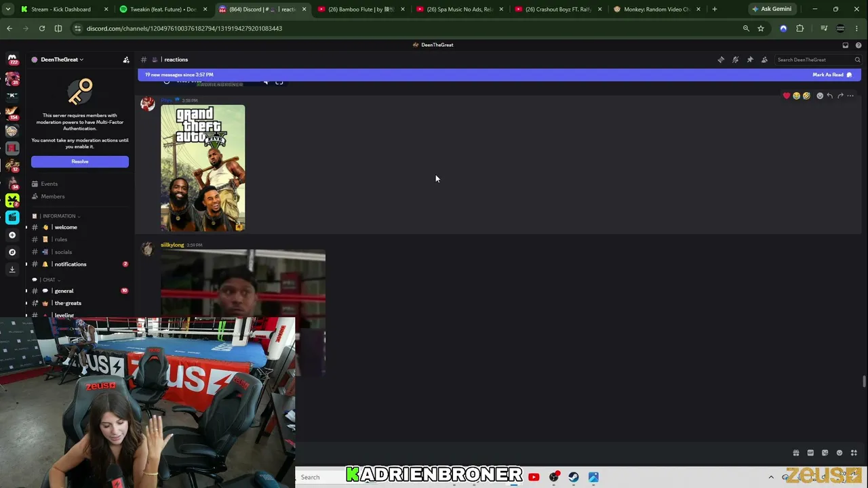Click the Windows taskbar Search box
Screen dimensions: 868x488
pos(322,477)
